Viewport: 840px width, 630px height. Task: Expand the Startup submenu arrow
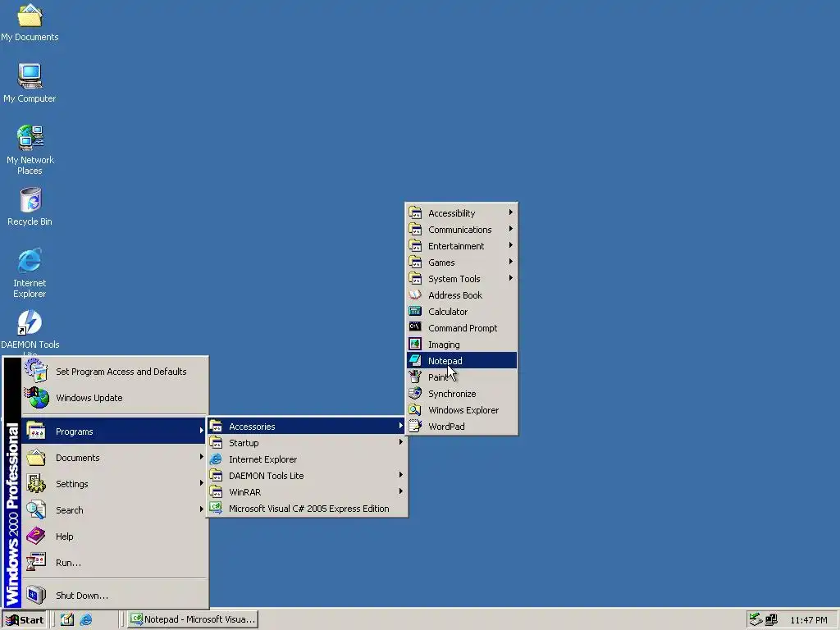(400, 442)
